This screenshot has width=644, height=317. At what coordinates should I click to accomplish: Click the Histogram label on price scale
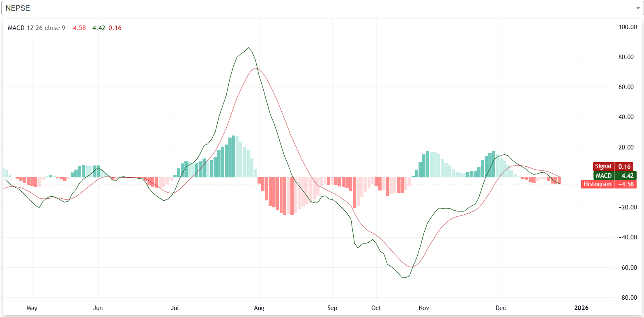[598, 184]
